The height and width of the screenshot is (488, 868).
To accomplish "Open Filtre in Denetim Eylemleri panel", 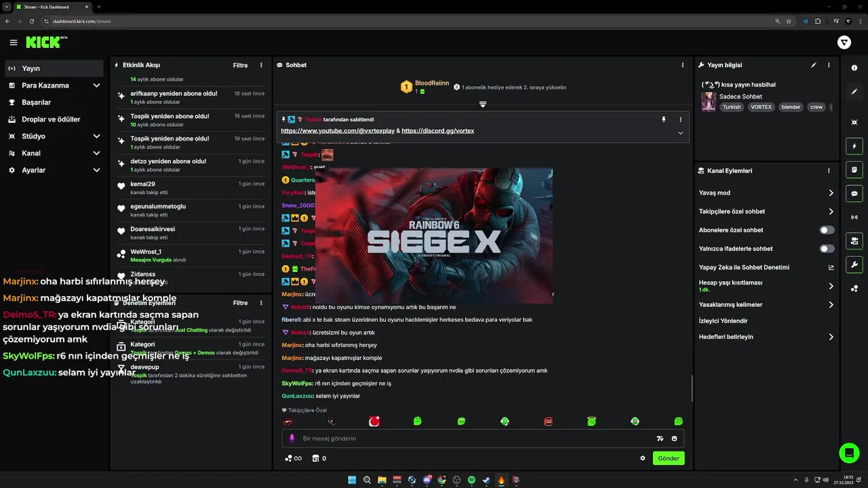I will (240, 303).
